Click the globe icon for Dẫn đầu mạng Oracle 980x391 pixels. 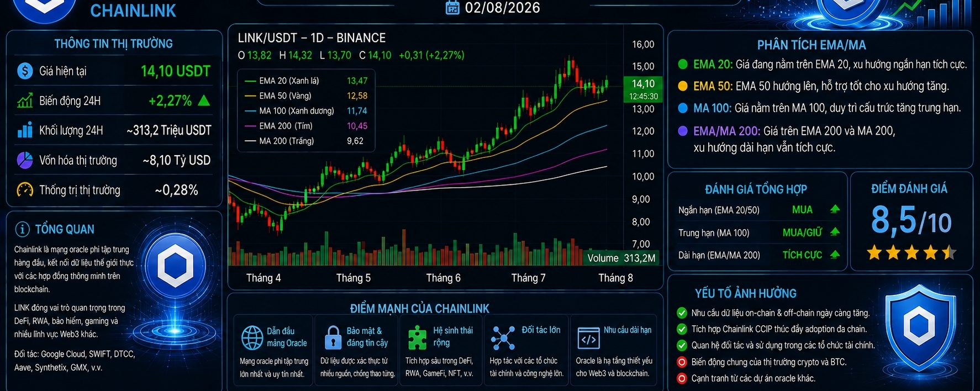tap(252, 337)
